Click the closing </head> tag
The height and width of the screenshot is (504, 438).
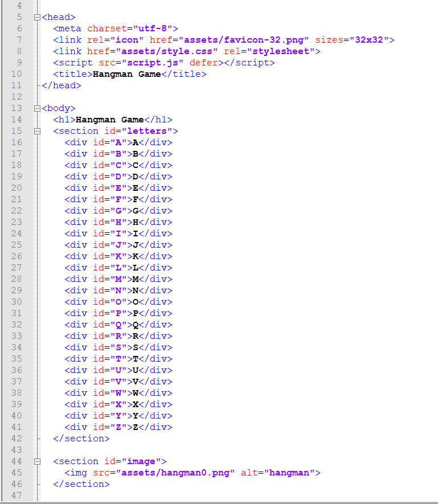pyautogui.click(x=62, y=85)
